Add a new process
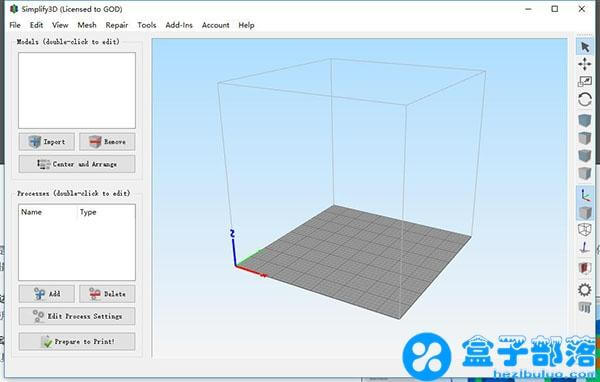 (x=47, y=294)
